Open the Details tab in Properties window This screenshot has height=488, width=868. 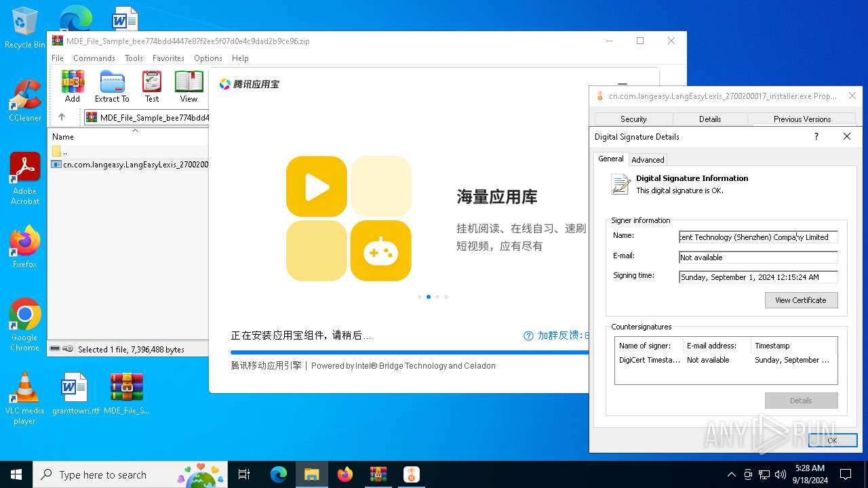710,119
